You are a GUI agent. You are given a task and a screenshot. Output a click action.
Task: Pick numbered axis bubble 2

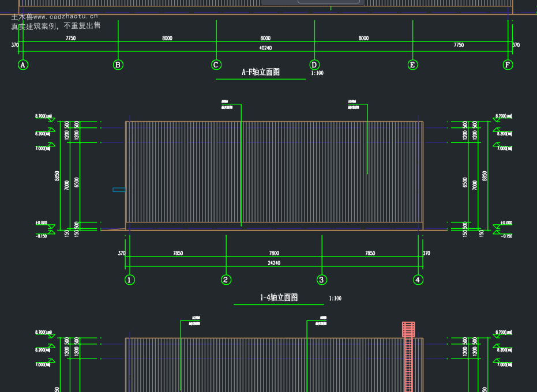[x=226, y=280]
